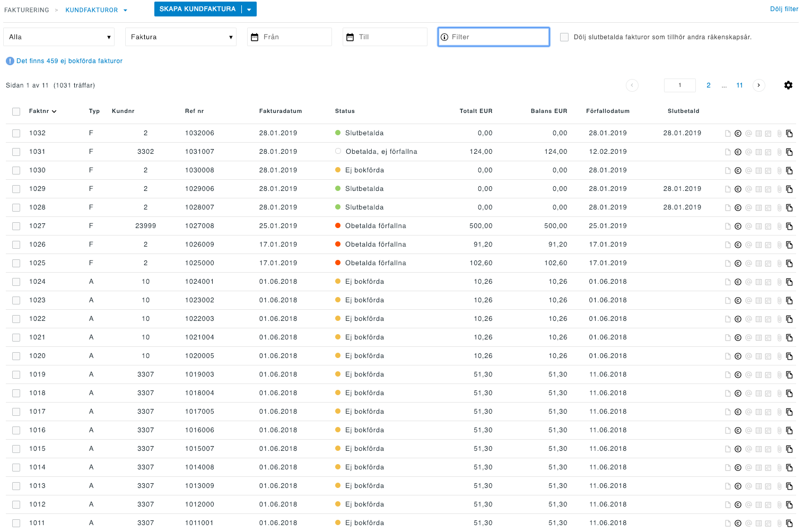The width and height of the screenshot is (812, 532).
Task: Click the credit note icon on invoice 1027
Action: pos(738,226)
